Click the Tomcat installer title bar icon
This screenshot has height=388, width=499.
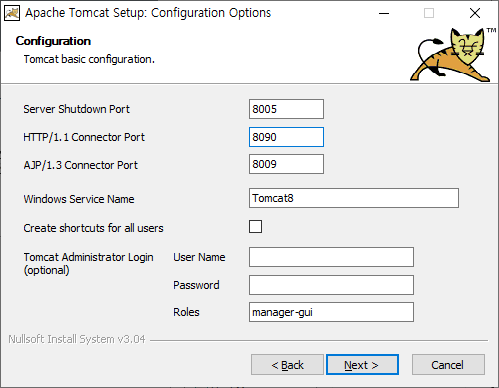coord(12,13)
